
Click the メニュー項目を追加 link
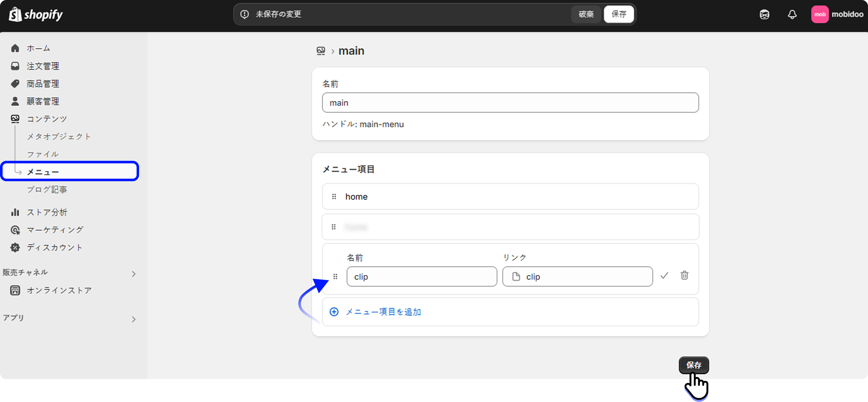point(383,312)
